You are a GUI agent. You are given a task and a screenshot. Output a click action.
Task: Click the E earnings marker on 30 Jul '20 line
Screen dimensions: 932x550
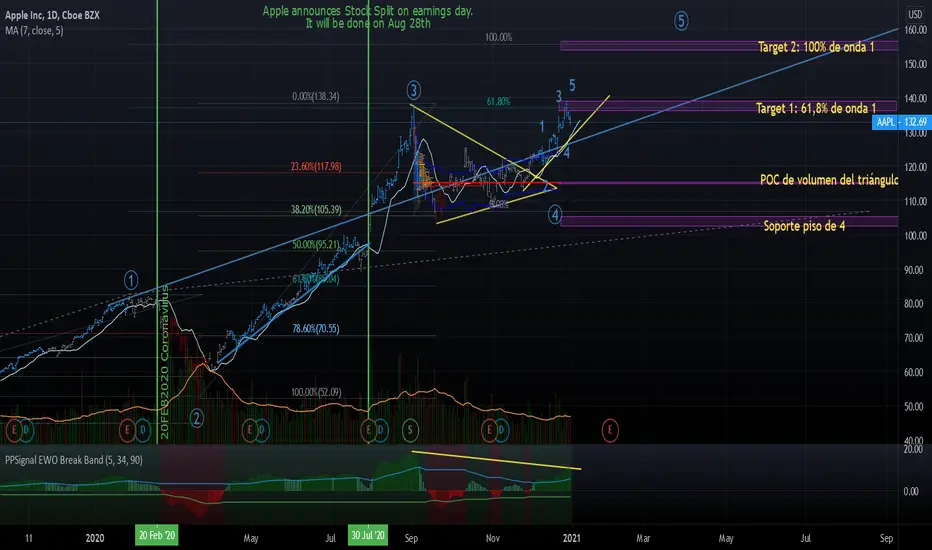[x=369, y=430]
